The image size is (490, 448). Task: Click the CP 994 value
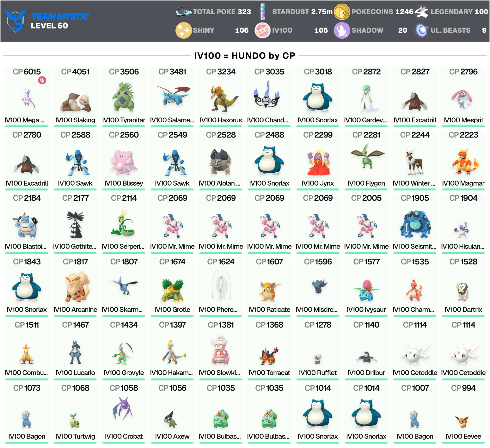click(463, 388)
